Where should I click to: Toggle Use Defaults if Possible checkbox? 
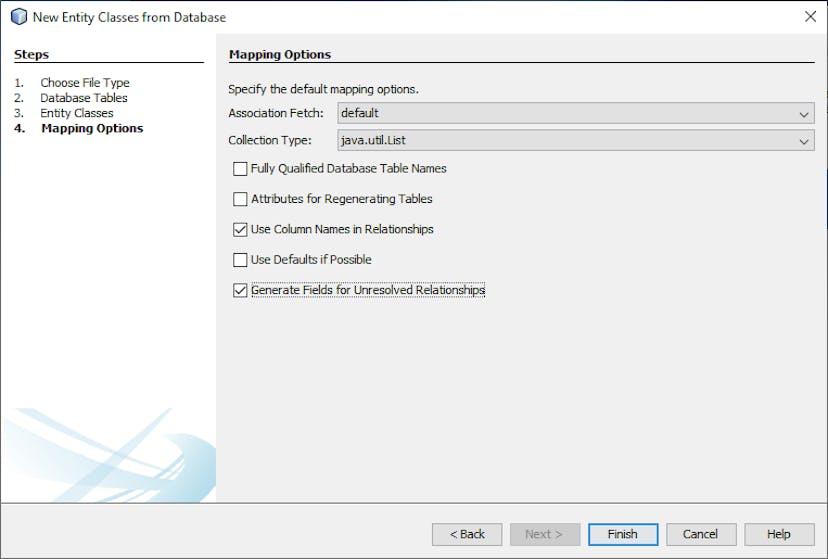click(240, 260)
